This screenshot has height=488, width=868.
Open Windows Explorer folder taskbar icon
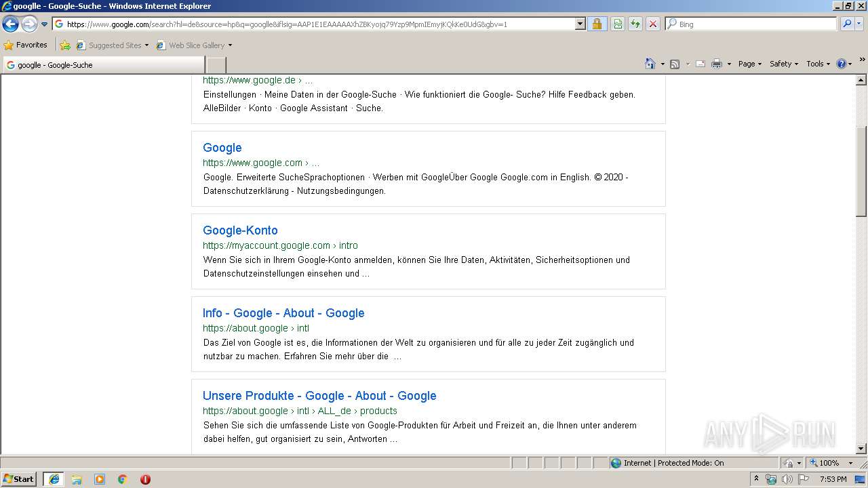coord(77,479)
